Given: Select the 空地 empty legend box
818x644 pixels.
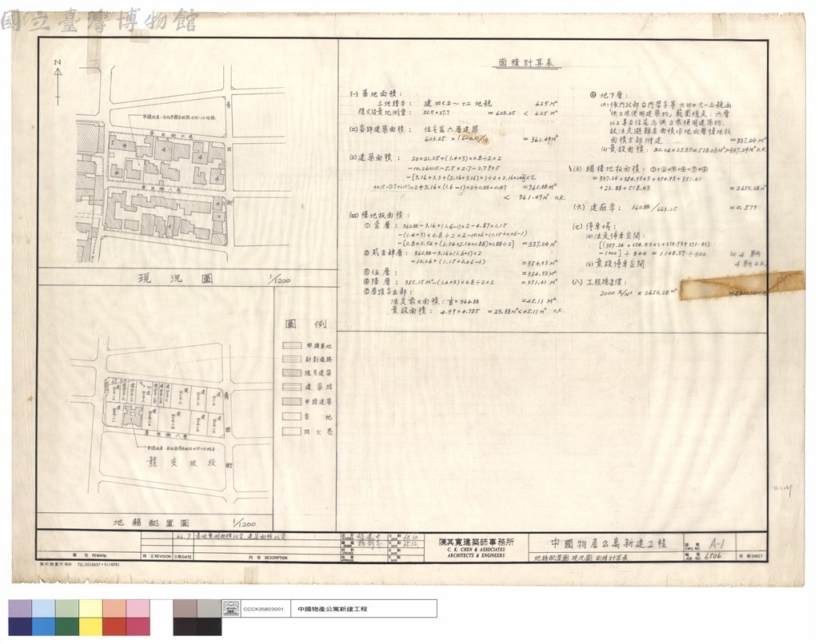Looking at the screenshot, I should 292,416.
